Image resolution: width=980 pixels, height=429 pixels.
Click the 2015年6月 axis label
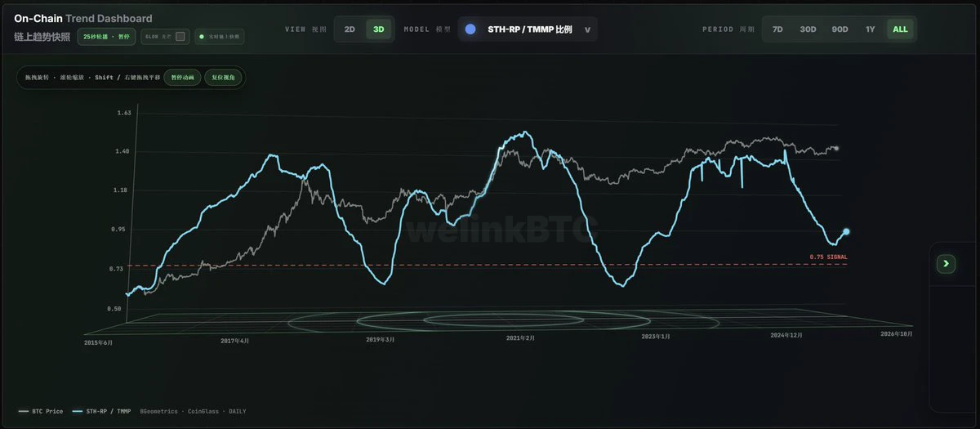98,342
